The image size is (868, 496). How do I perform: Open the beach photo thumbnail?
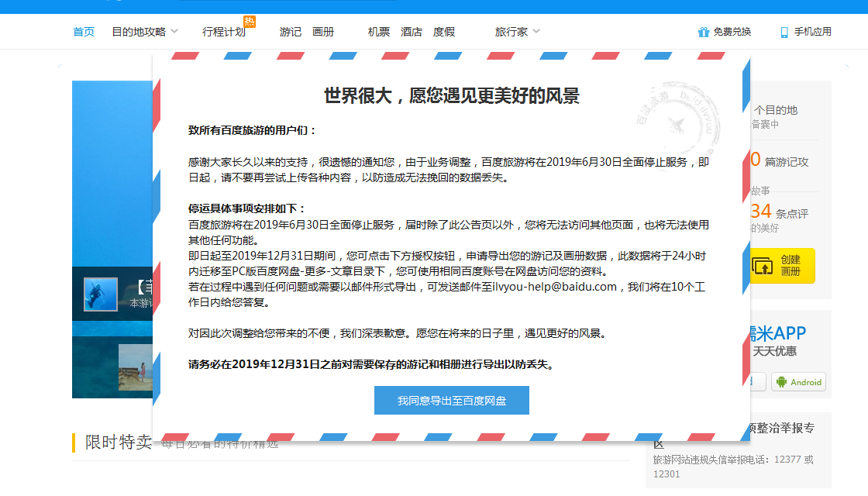click(x=136, y=367)
